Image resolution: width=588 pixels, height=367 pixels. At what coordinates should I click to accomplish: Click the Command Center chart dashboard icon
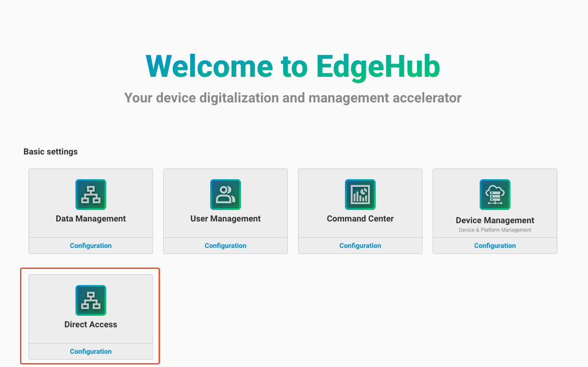(360, 195)
